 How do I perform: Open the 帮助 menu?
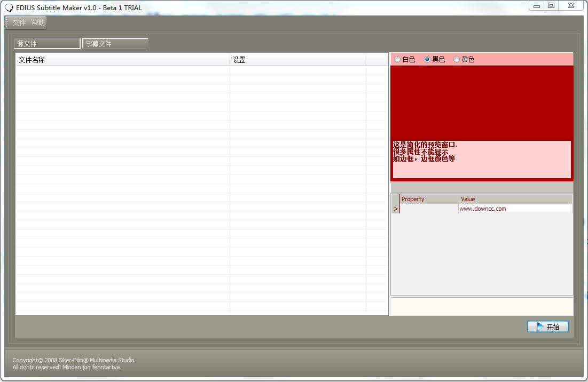[38, 23]
